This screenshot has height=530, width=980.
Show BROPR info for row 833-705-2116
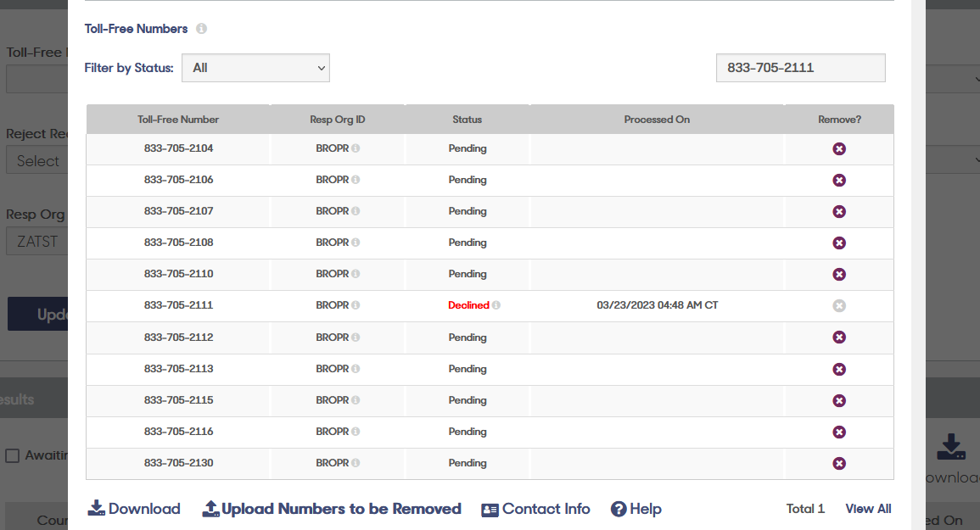tap(356, 432)
